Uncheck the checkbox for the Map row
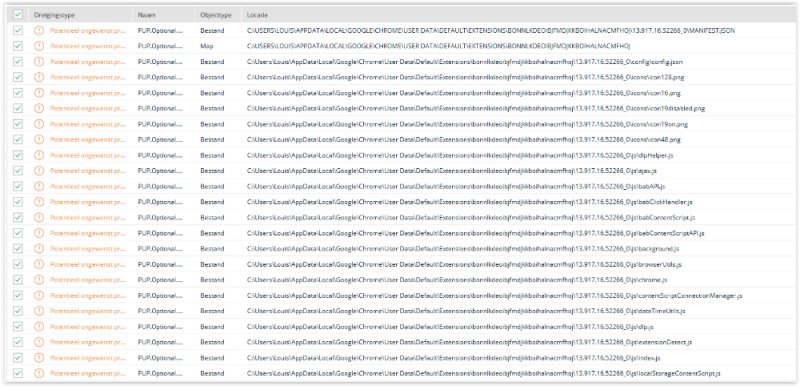 18,46
